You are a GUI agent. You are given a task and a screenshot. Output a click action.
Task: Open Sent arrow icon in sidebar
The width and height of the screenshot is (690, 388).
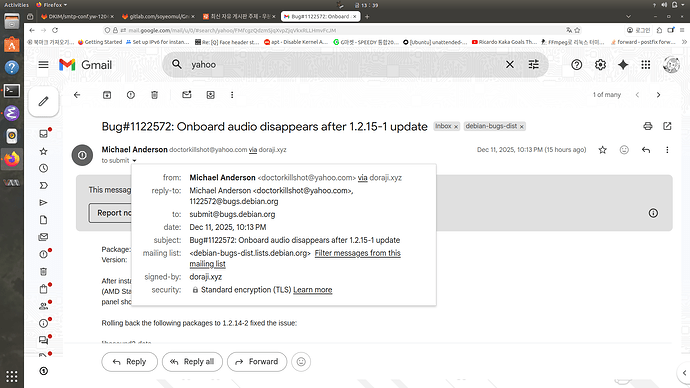pos(44,203)
